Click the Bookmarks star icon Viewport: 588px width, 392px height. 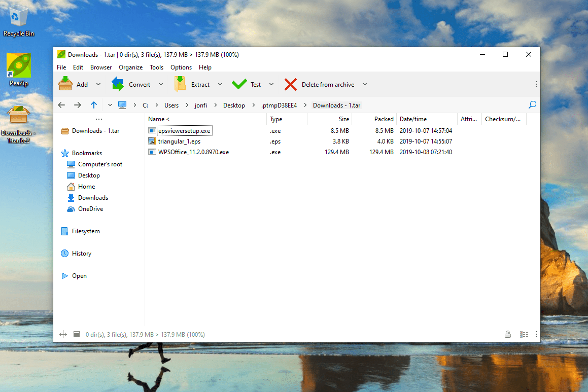pyautogui.click(x=65, y=153)
